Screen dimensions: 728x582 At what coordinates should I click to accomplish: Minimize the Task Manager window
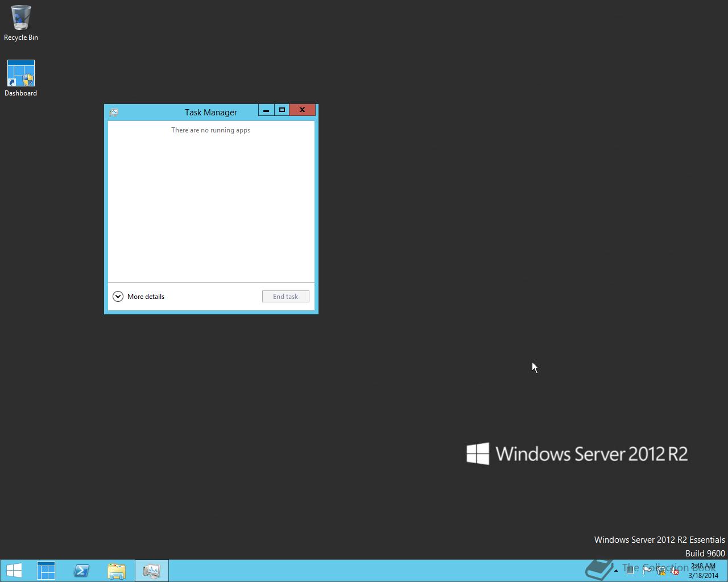[266, 110]
